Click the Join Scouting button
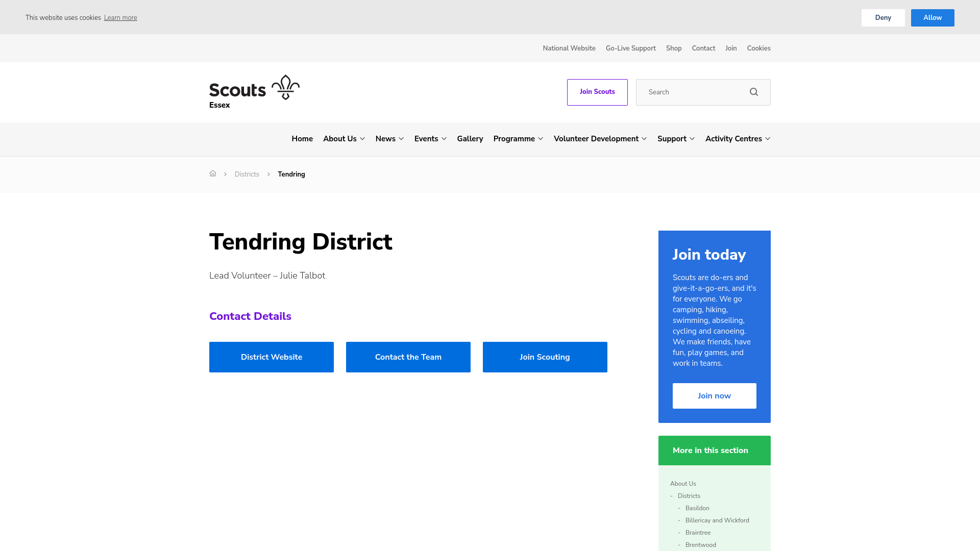 coord(545,357)
